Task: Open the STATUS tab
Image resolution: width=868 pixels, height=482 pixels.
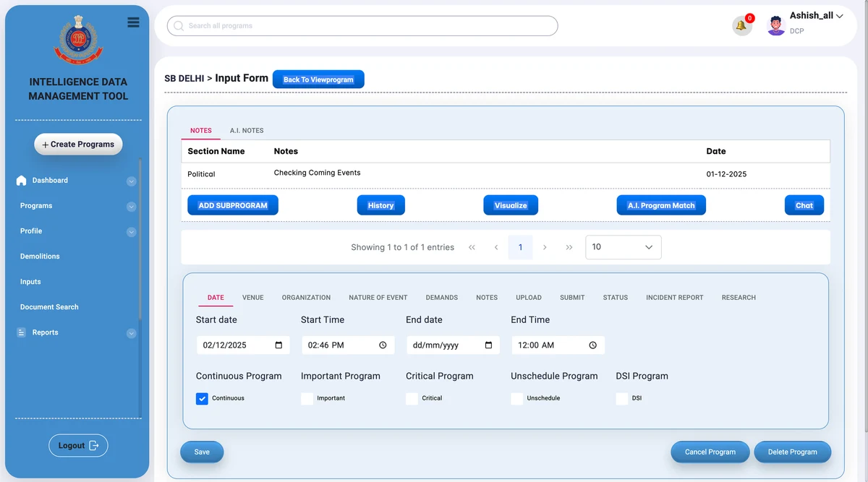Action: [616, 298]
